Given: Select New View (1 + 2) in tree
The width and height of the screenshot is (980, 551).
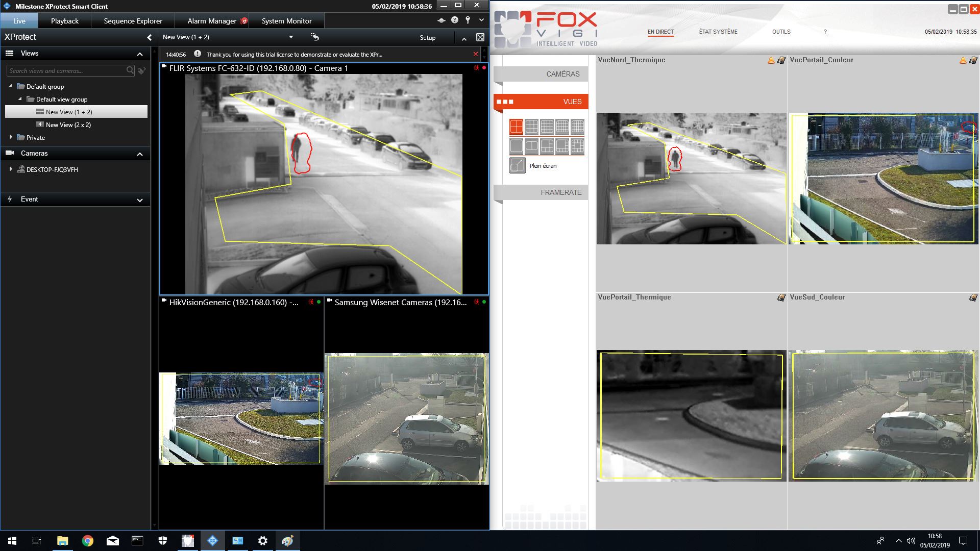Looking at the screenshot, I should [77, 112].
